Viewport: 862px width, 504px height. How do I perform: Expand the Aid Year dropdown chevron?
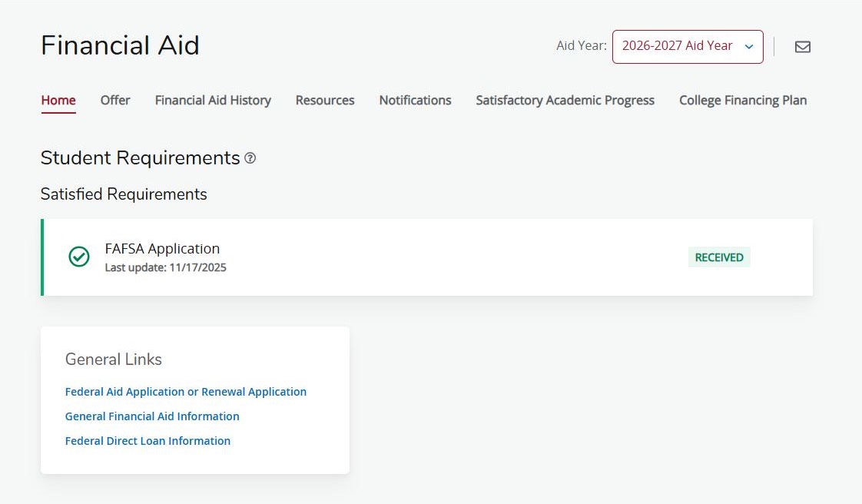tap(749, 47)
